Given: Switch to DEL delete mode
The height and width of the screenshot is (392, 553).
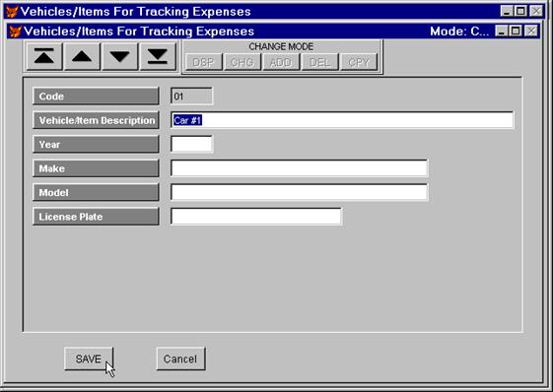Looking at the screenshot, I should coord(319,62).
